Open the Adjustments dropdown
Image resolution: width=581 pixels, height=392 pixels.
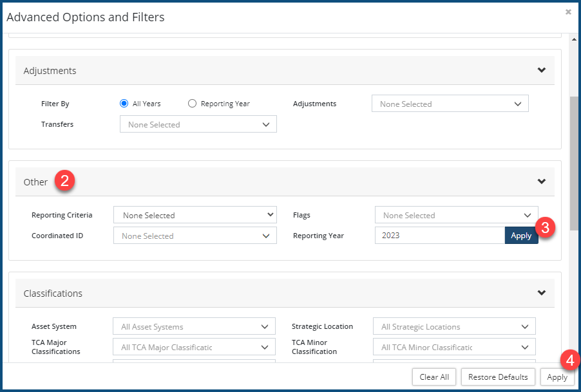click(450, 104)
